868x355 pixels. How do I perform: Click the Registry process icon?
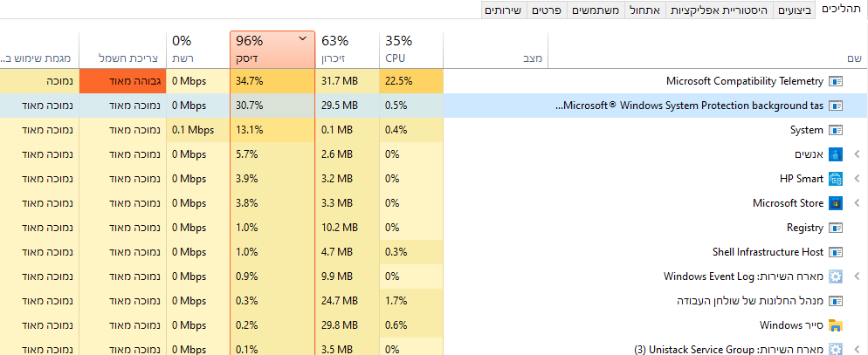(x=836, y=228)
